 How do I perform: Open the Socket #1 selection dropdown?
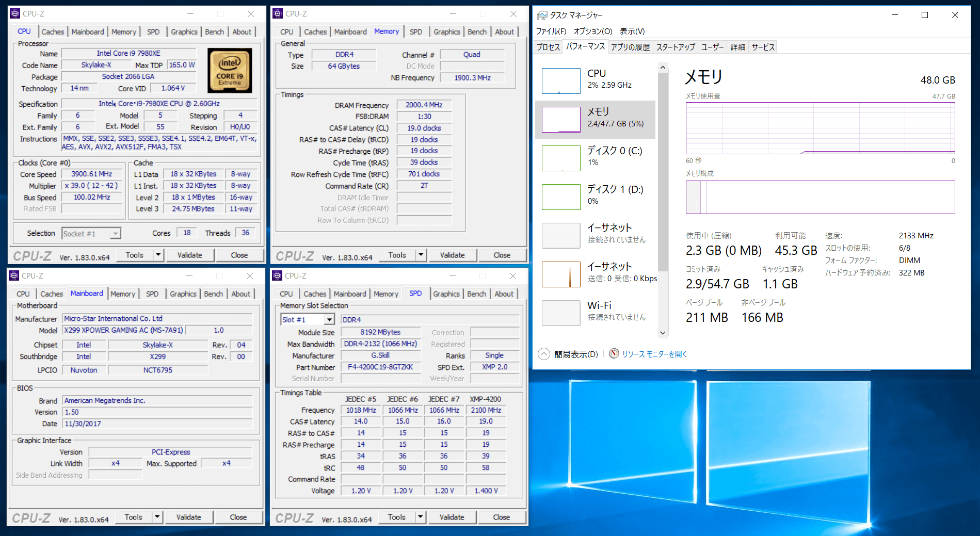(91, 234)
